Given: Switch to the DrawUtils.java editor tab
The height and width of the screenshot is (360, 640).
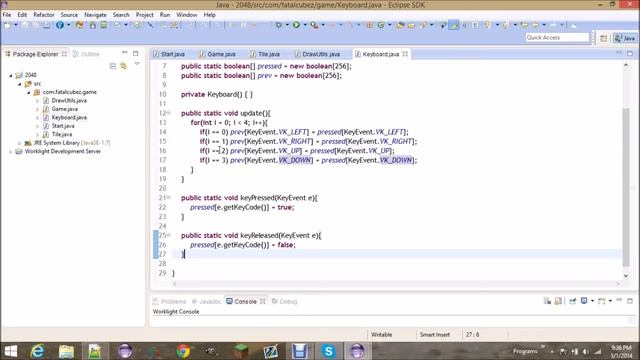Looking at the screenshot, I should 318,54.
